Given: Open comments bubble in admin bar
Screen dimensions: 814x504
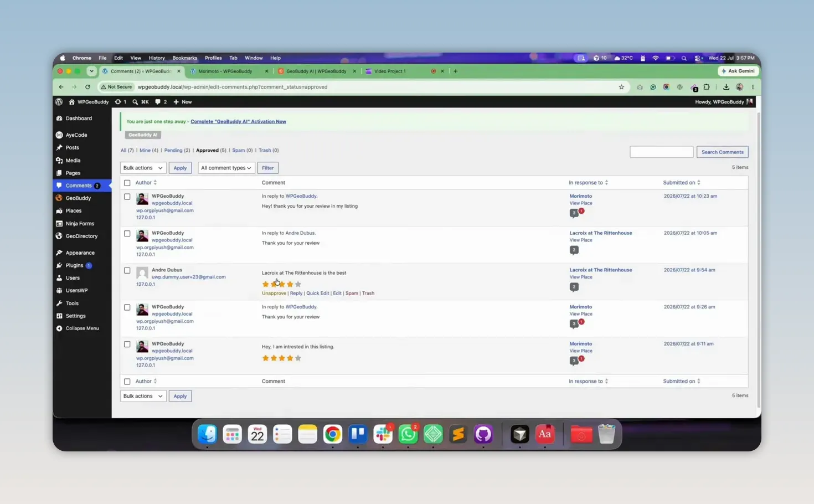Looking at the screenshot, I should pyautogui.click(x=161, y=102).
